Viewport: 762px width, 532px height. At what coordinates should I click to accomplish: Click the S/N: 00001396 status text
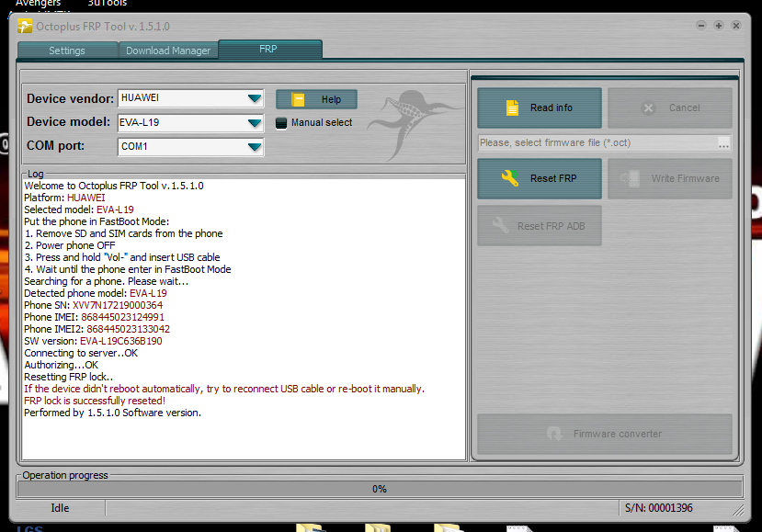point(658,508)
